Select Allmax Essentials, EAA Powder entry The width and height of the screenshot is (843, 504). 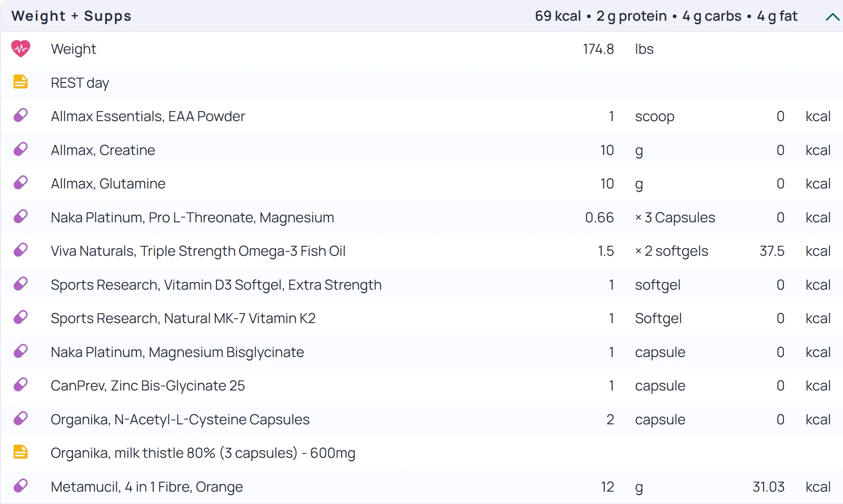coord(148,116)
